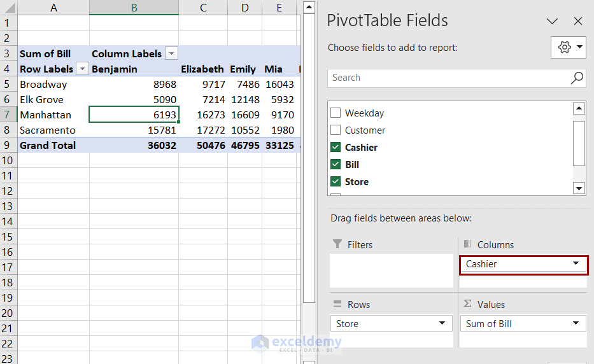Click the search magnifier icon in field search
Image resolution: width=594 pixels, height=364 pixels.
point(577,78)
